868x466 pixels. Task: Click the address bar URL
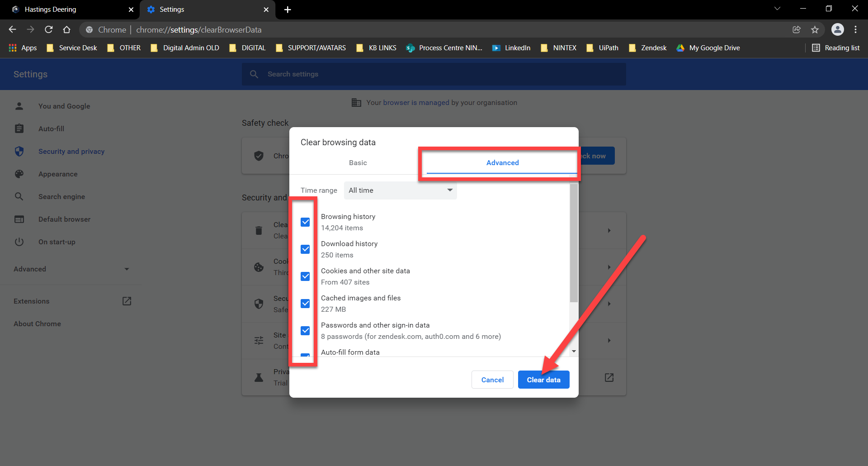(199, 30)
